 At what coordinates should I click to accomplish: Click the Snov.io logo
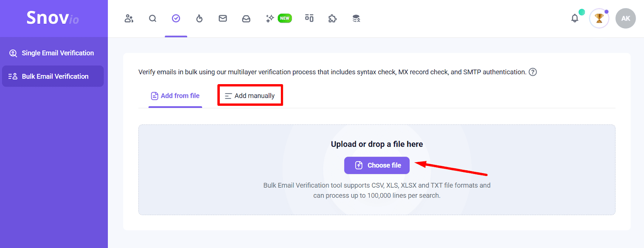click(x=53, y=18)
